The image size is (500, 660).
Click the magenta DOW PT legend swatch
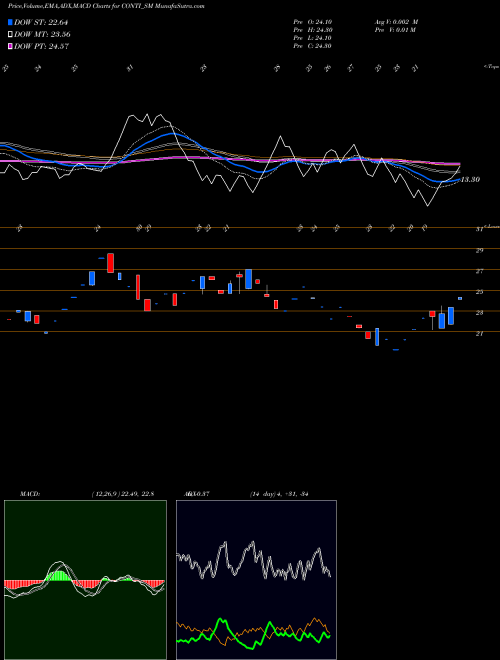tap(10, 46)
